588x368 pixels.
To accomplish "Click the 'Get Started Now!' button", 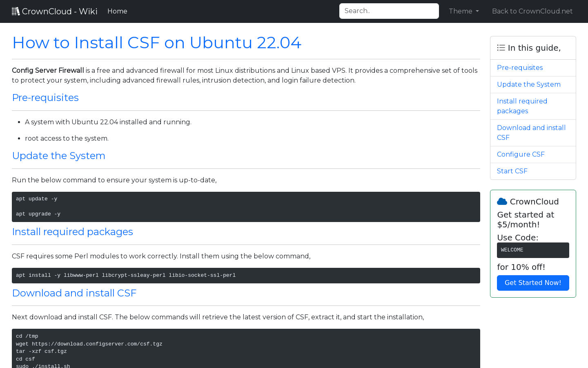I will pos(533,283).
